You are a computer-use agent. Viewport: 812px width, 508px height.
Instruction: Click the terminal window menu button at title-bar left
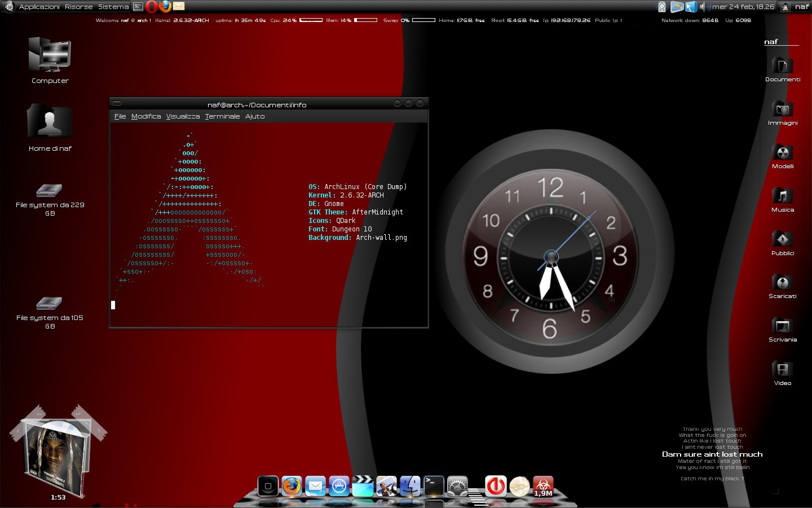pyautogui.click(x=117, y=103)
